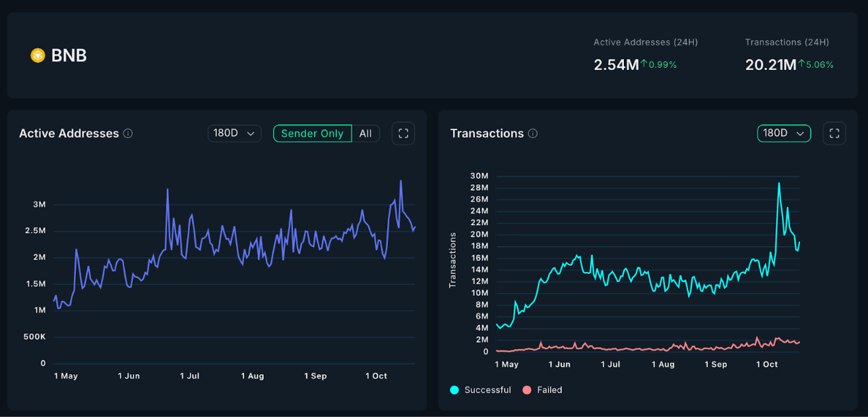Open the Transactions info tooltip

(x=534, y=133)
